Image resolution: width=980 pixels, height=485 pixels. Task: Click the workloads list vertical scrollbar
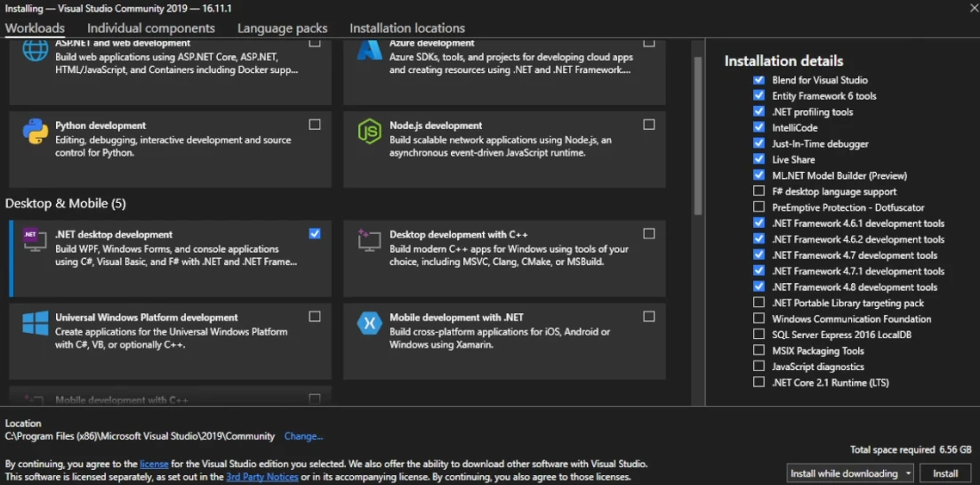coord(697,136)
